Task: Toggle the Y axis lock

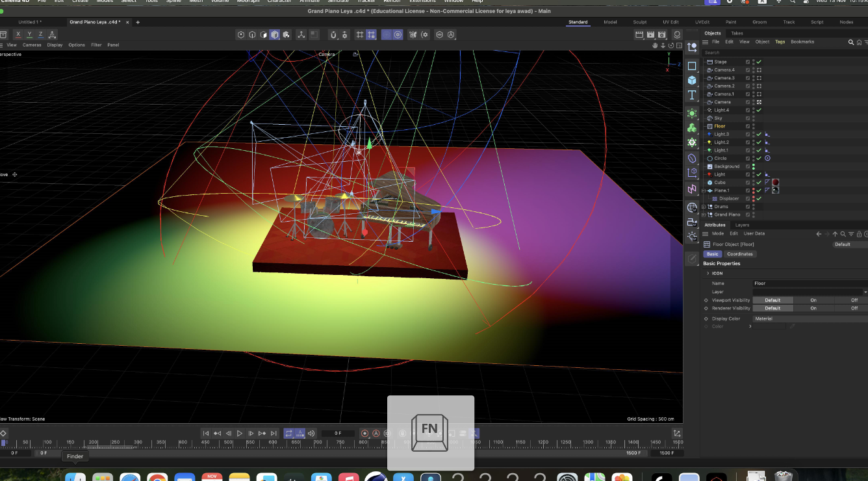Action: (x=29, y=34)
